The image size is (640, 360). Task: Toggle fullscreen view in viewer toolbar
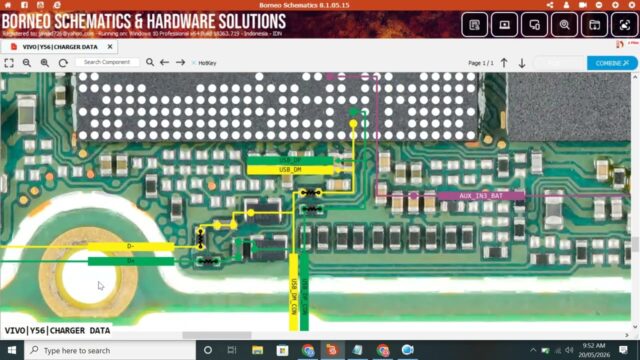point(9,63)
